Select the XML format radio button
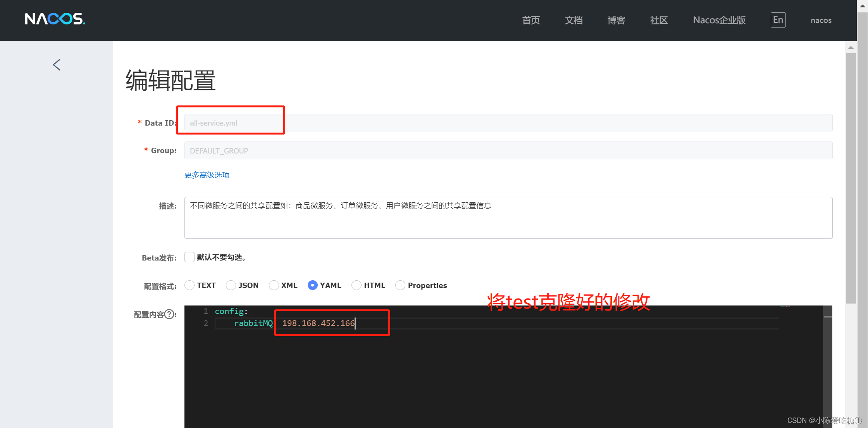The width and height of the screenshot is (868, 428). coord(274,285)
